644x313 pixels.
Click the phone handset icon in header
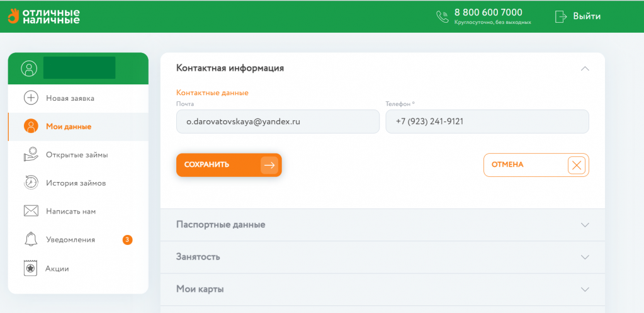coord(443,16)
